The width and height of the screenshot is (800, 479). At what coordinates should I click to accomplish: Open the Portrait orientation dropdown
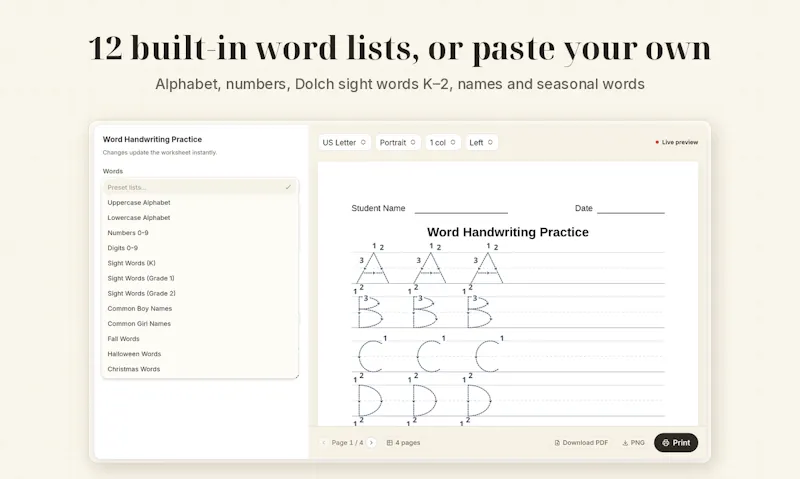(x=398, y=142)
